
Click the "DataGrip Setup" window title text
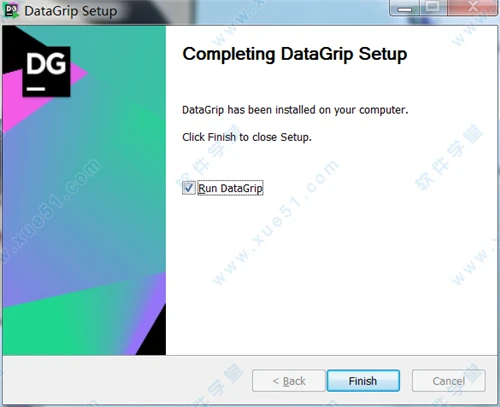71,11
